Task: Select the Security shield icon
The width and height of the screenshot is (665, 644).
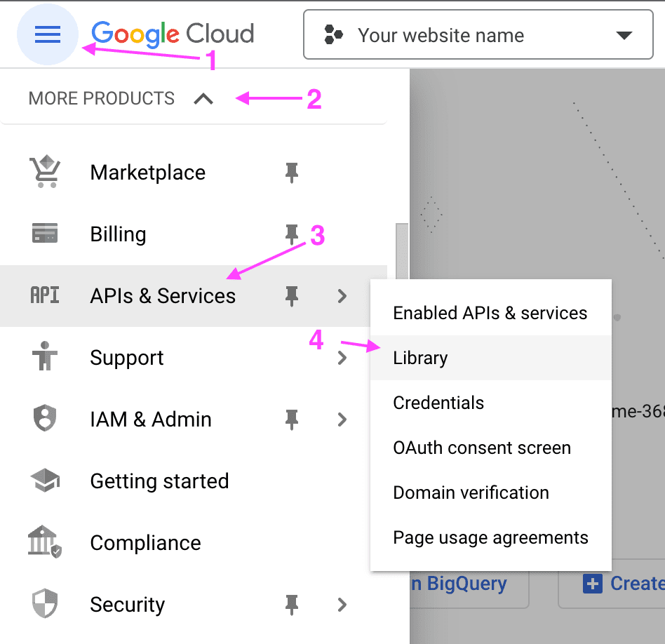Action: click(x=45, y=604)
